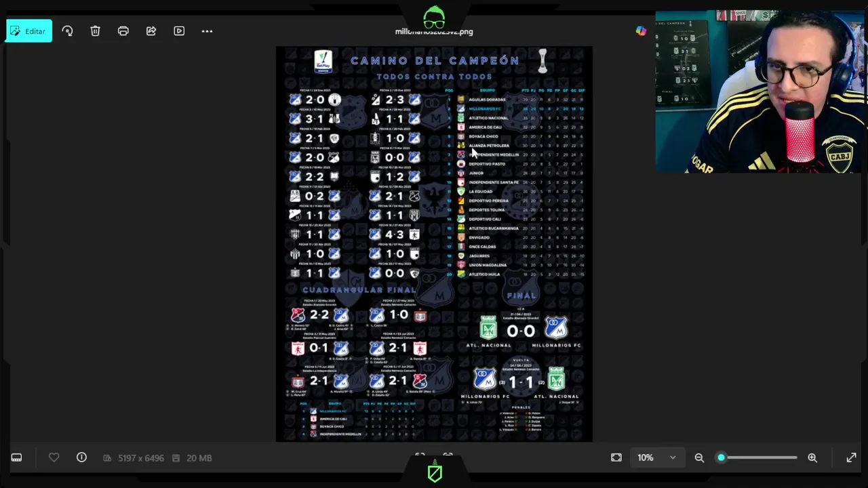Zoom out with the minus magnifier
868x488 pixels.
coord(699,458)
